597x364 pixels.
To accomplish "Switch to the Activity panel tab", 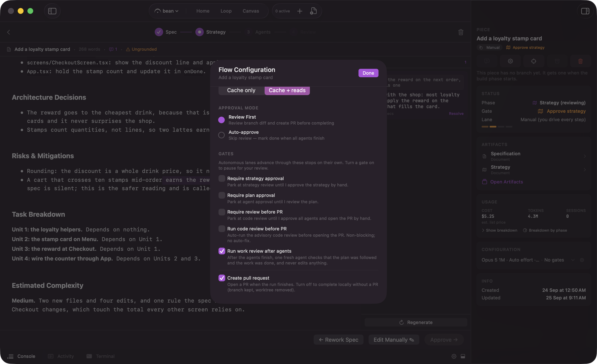I will 61,356.
